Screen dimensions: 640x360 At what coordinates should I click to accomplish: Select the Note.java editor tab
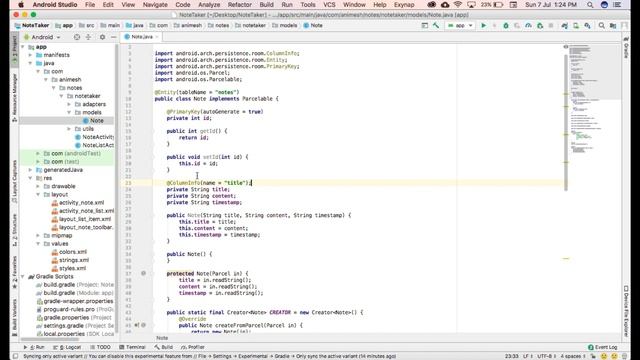(x=142, y=37)
